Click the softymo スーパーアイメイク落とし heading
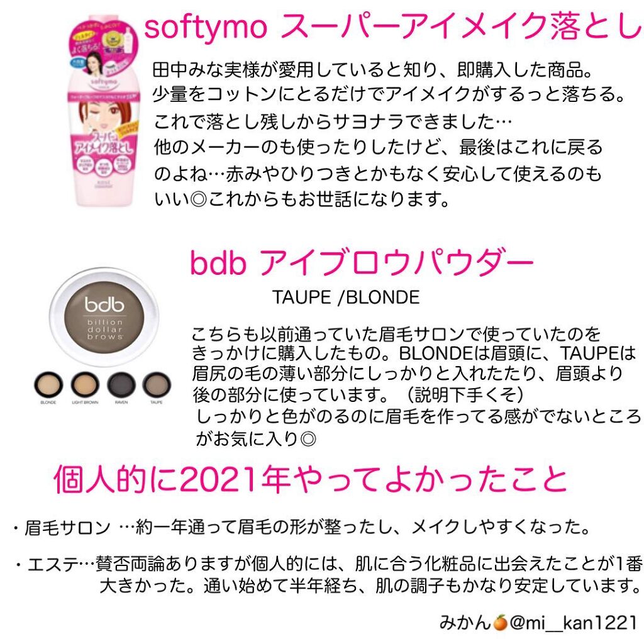The width and height of the screenshot is (644, 644). pyautogui.click(x=393, y=26)
